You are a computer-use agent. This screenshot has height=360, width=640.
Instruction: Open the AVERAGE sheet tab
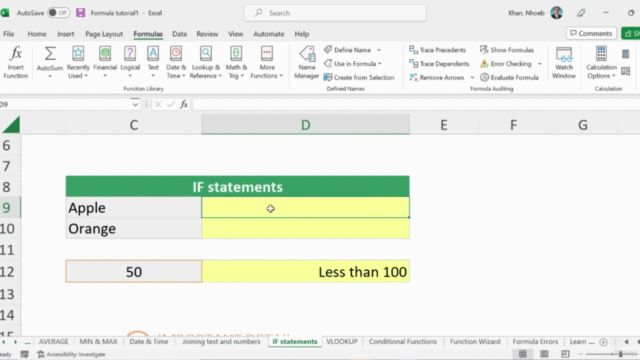[53, 342]
